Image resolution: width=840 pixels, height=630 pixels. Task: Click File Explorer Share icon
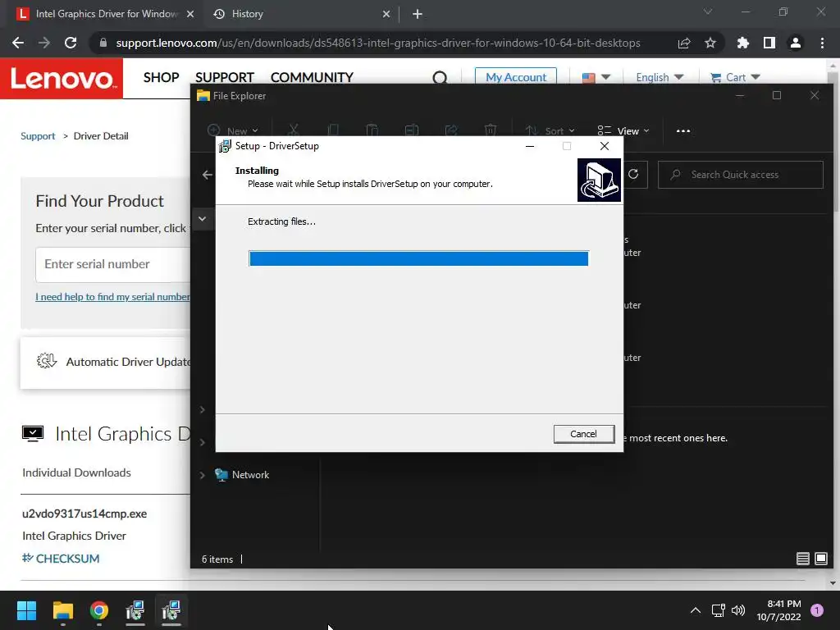(x=451, y=130)
